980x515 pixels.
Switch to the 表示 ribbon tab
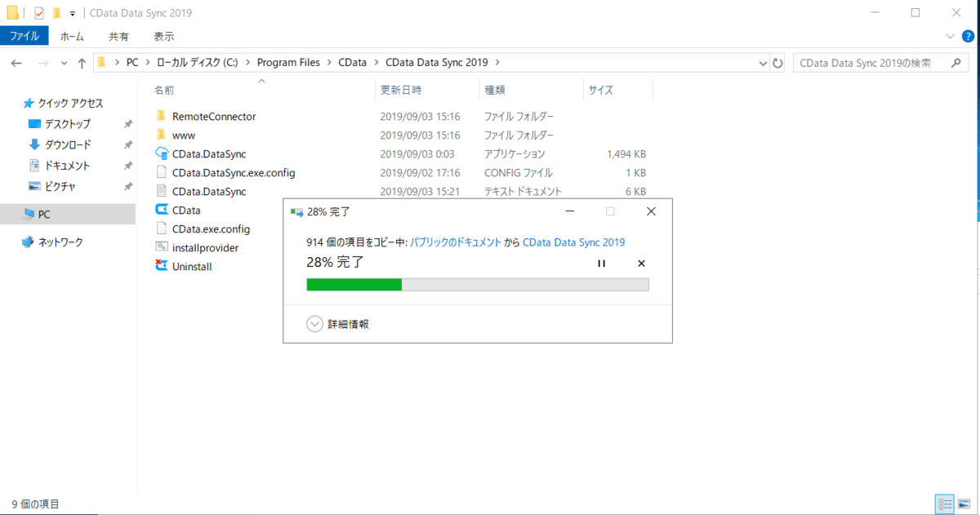click(x=163, y=36)
